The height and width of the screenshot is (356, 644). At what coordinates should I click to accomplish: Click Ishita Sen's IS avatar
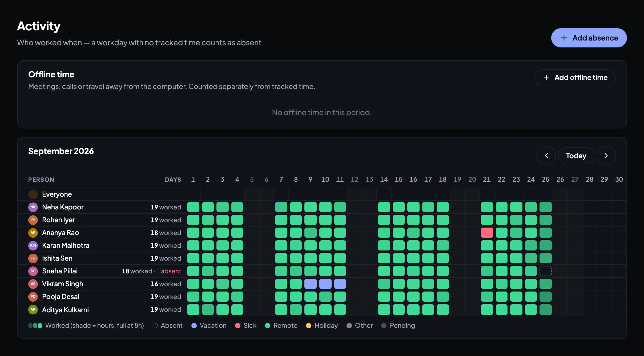tap(33, 258)
